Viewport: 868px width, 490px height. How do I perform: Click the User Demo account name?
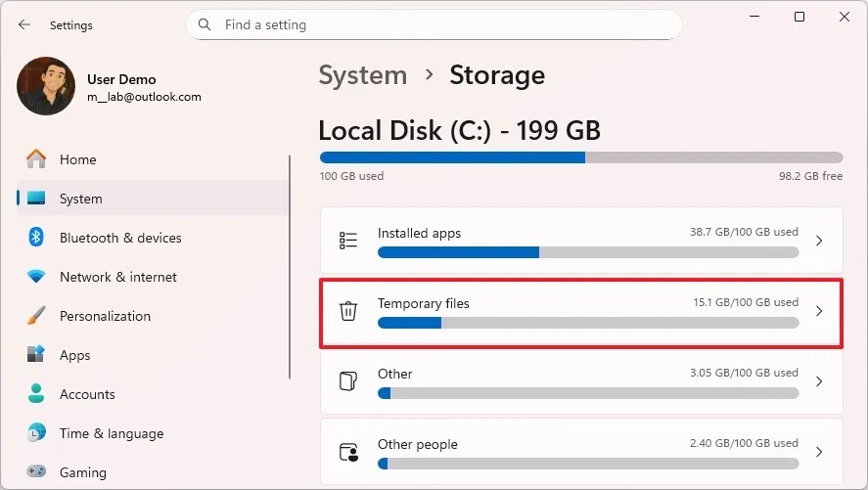tap(121, 79)
